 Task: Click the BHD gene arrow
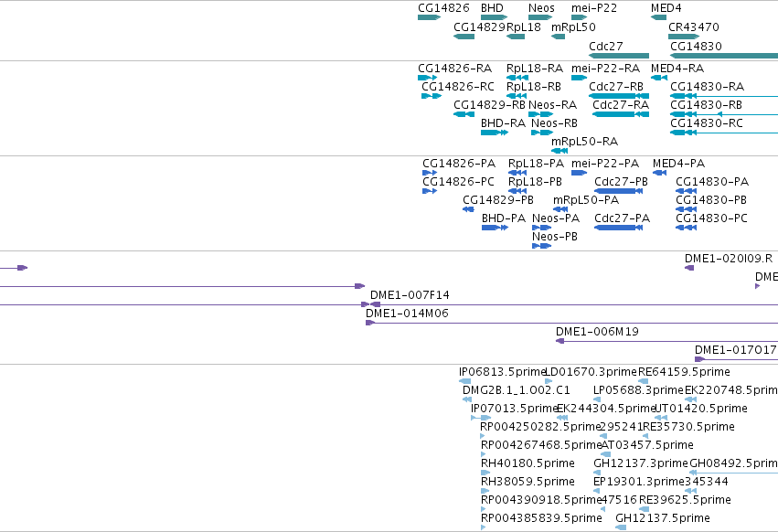pos(495,17)
